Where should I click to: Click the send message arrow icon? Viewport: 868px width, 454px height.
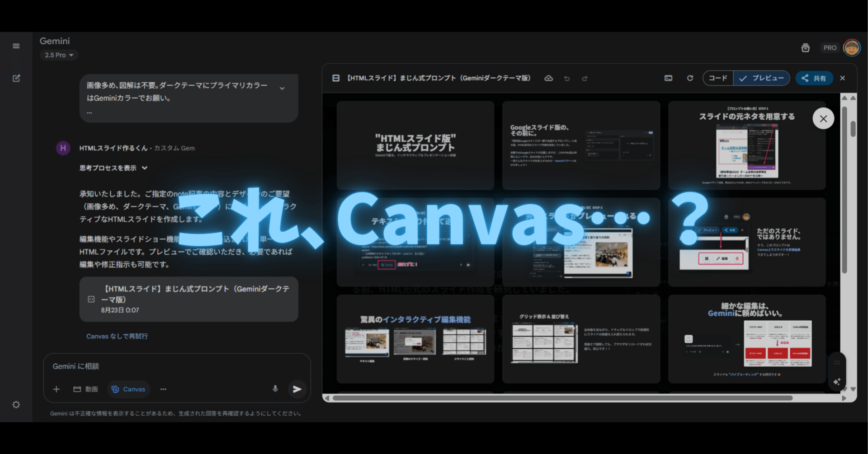click(297, 389)
